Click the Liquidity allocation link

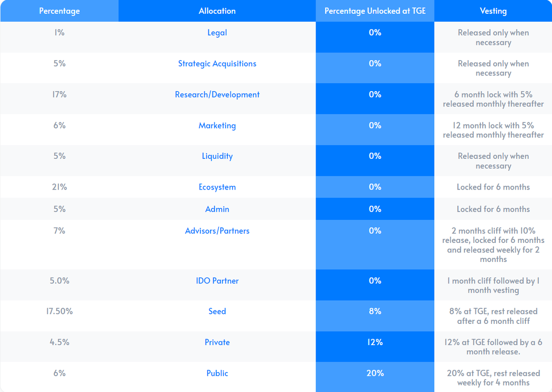pos(217,156)
